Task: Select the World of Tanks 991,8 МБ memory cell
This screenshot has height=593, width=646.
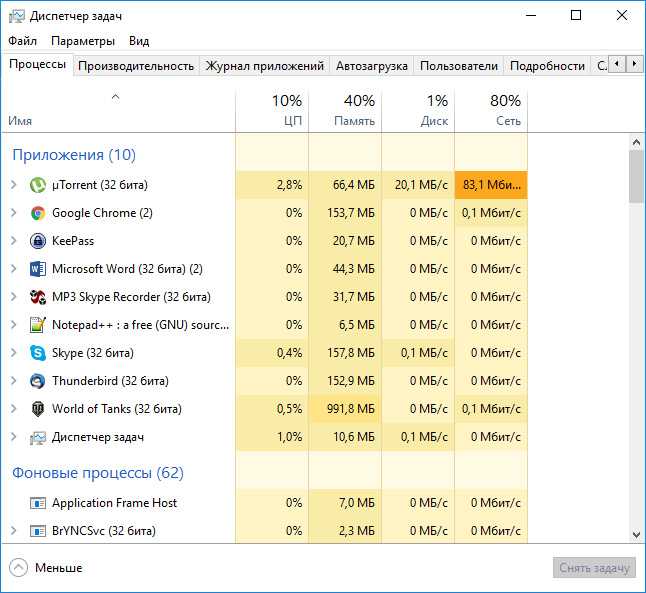Action: [x=345, y=409]
